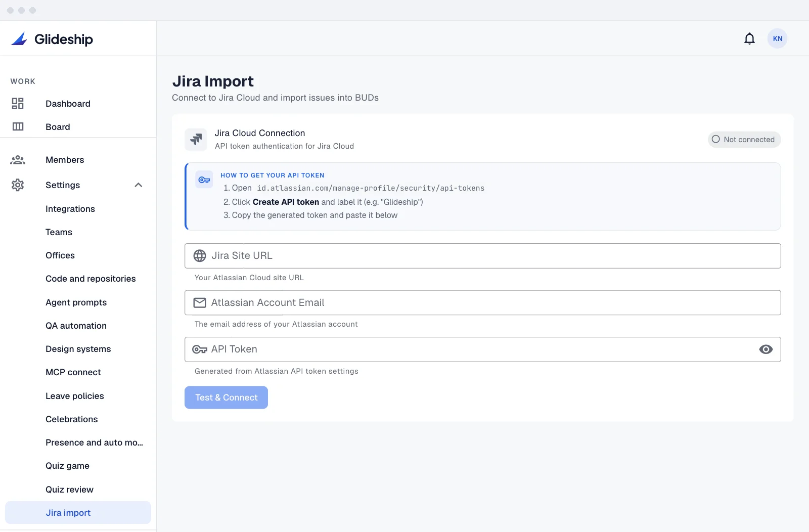The height and width of the screenshot is (532, 809).
Task: Collapse the Settings section chevron
Action: pyautogui.click(x=139, y=185)
